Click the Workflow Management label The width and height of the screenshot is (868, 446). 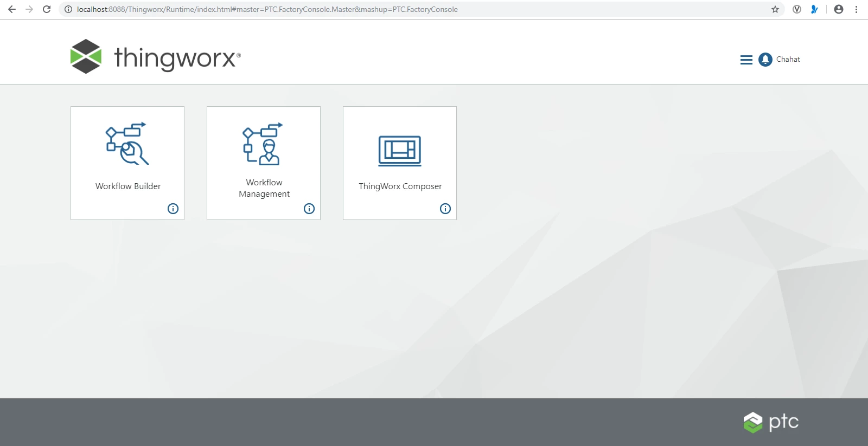[x=264, y=188]
